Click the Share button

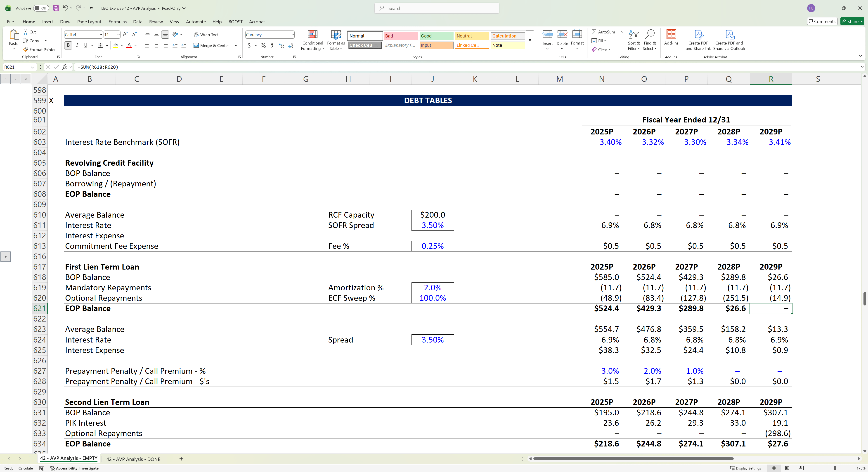[x=852, y=21]
